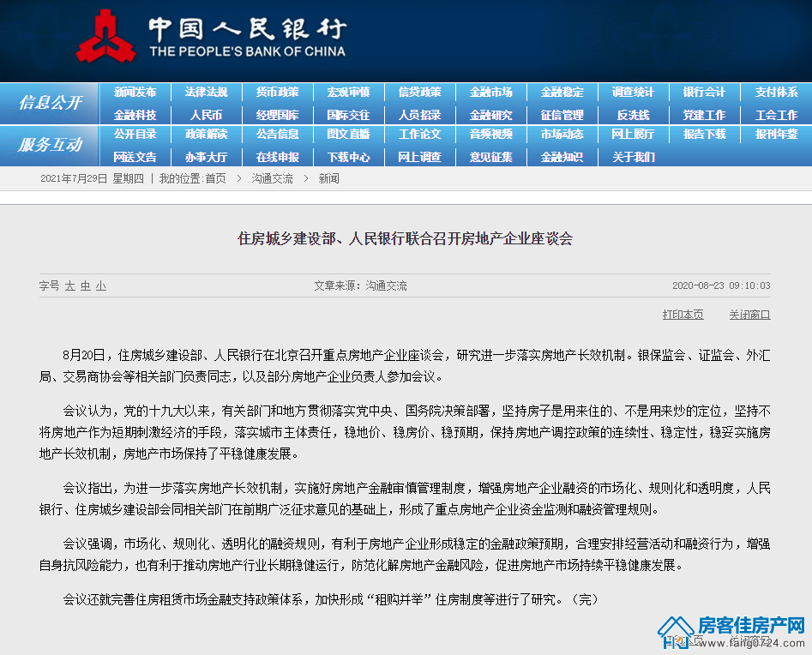Open 音频视频 media section

tap(491, 134)
